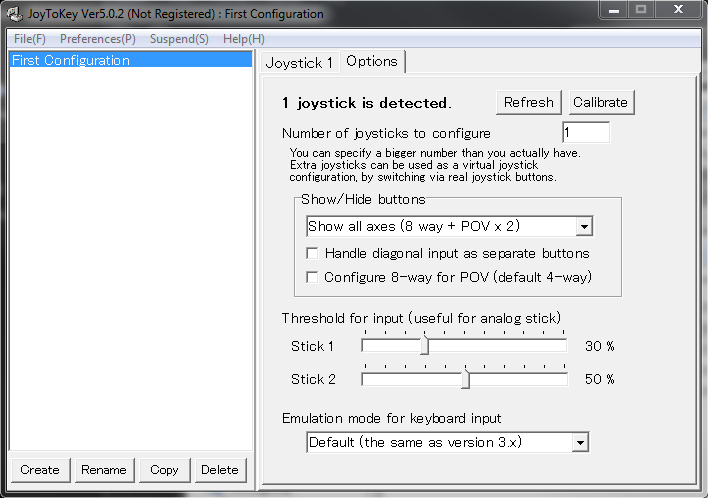This screenshot has width=708, height=498.
Task: Click the '1 joystick is detected.' text
Action: pyautogui.click(x=366, y=103)
